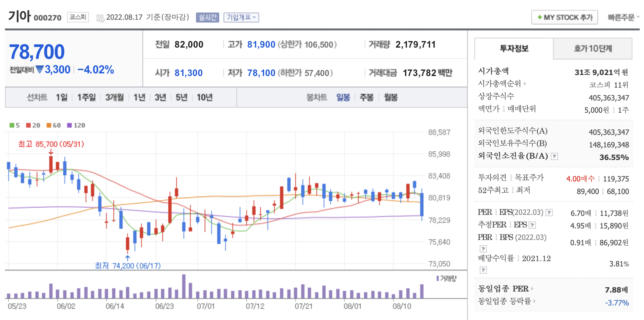Click arrow icon after 동일업종 PER

pos(532,289)
